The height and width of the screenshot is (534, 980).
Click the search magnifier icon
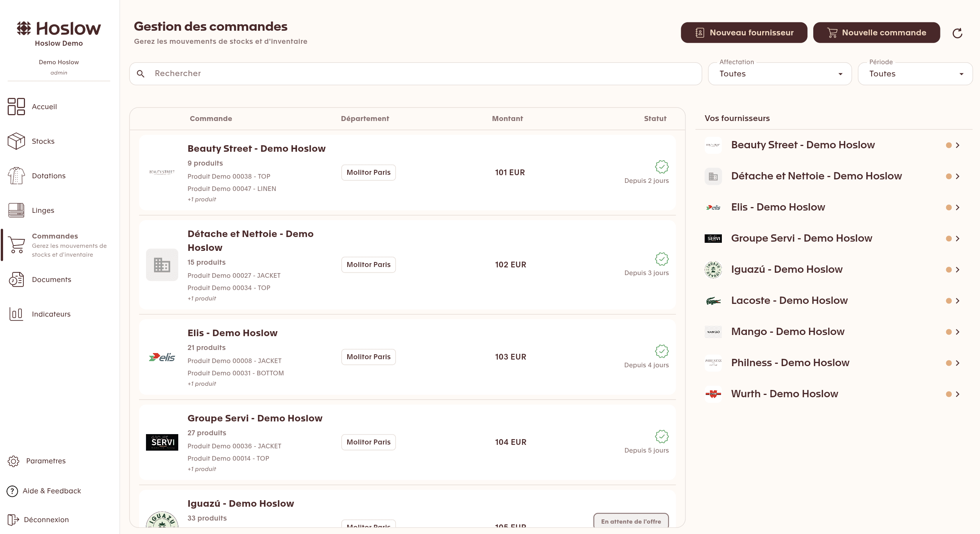(x=141, y=74)
